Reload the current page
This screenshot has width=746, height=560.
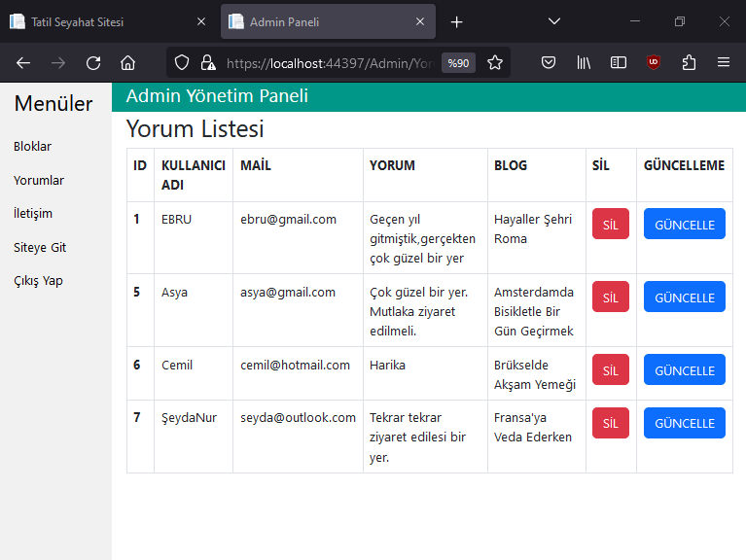(93, 63)
